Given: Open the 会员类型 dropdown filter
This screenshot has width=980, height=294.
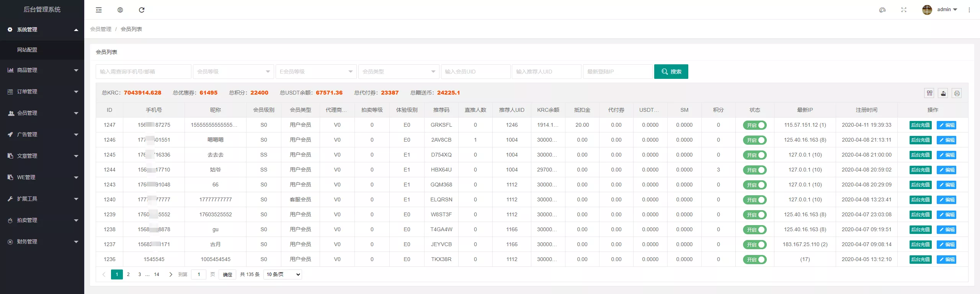Looking at the screenshot, I should click(399, 72).
